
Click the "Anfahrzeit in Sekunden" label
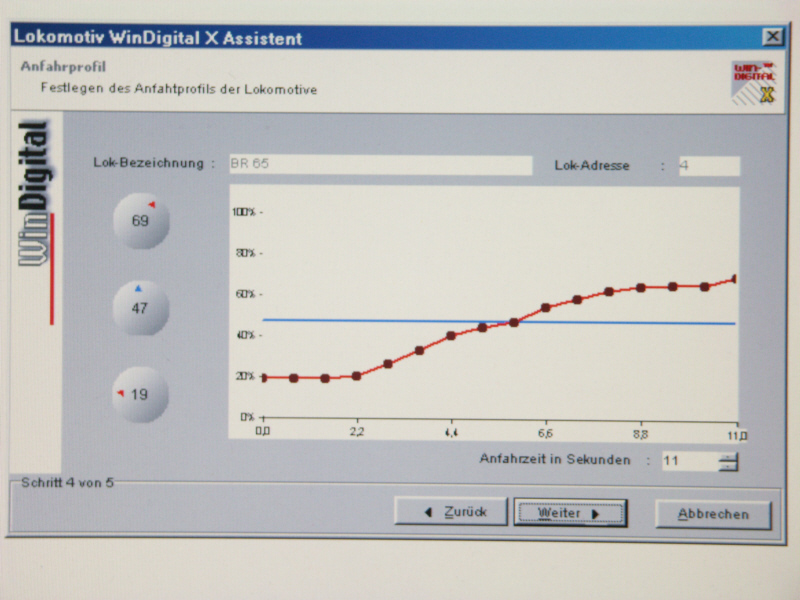[x=555, y=459]
